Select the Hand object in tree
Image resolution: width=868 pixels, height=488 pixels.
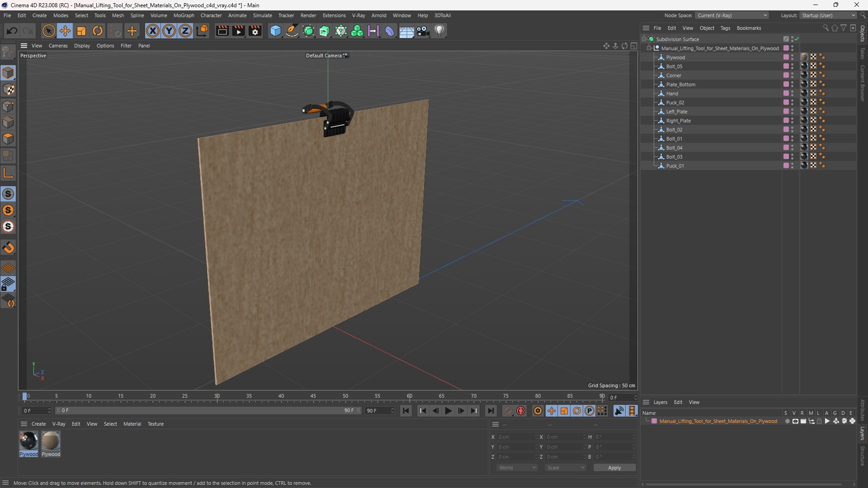[x=672, y=94]
